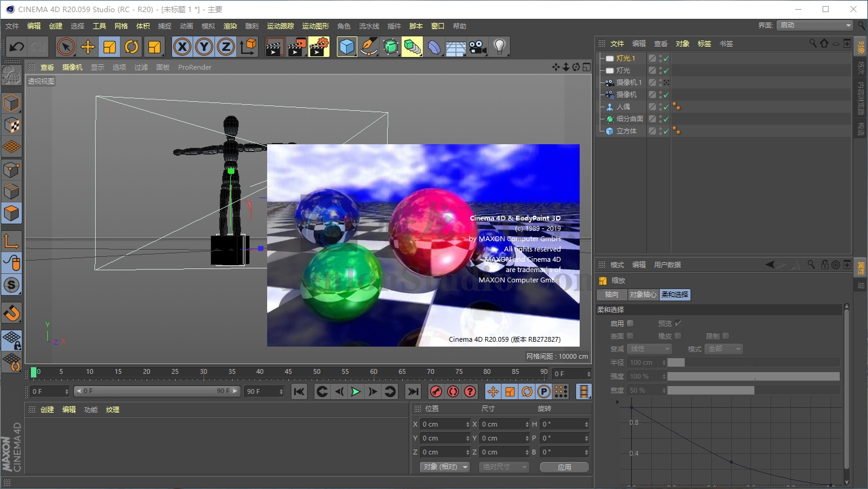868x489 pixels.
Task: Open the 文件 menu in main menu bar
Action: coord(12,26)
